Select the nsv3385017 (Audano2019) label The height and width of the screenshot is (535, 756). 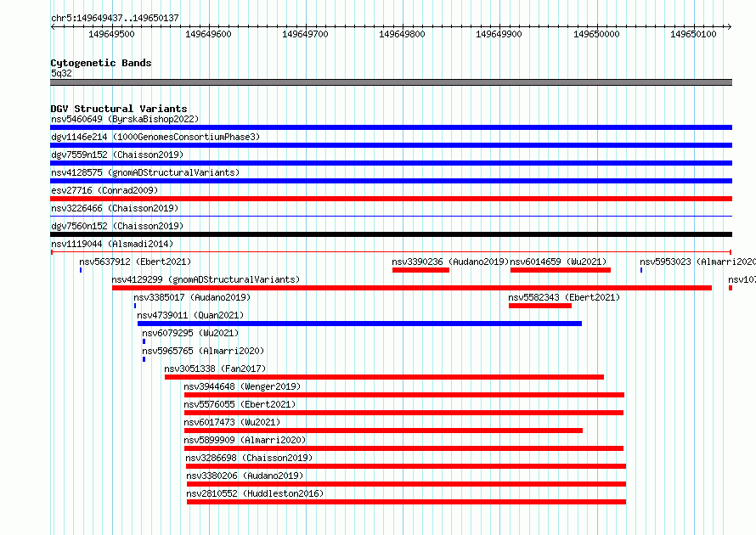pos(192,297)
